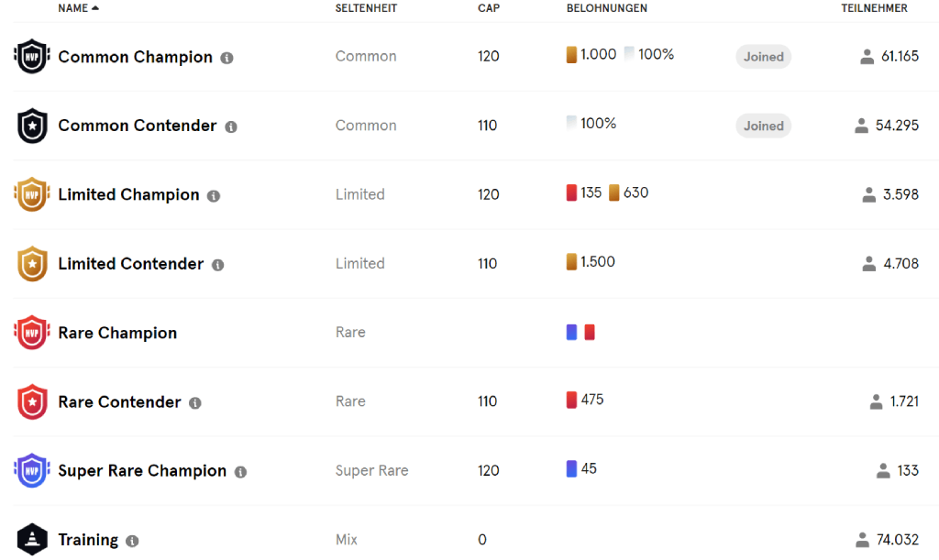
Task: Open the Rare Contender competition link
Action: click(119, 402)
